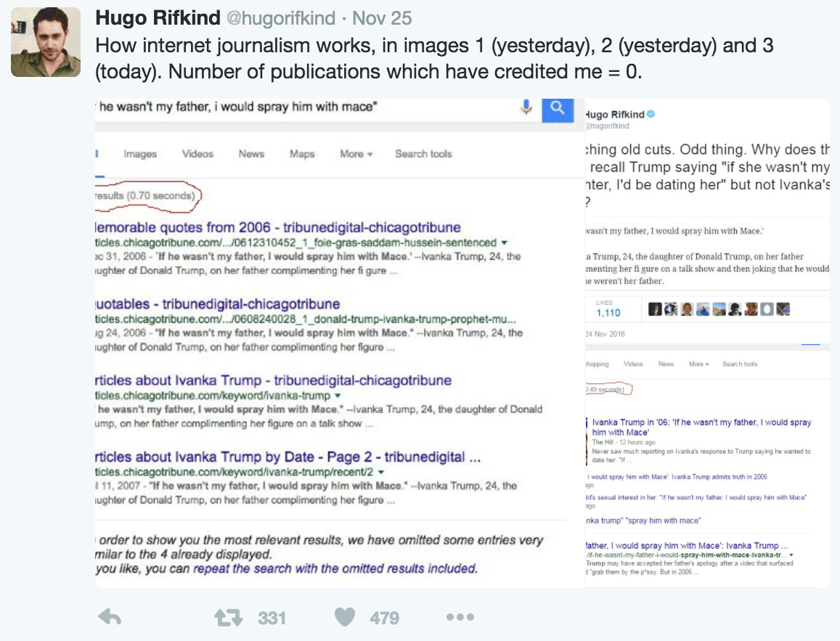Open 'sexual interest in her' news link
840x641 pixels.
(x=696, y=498)
